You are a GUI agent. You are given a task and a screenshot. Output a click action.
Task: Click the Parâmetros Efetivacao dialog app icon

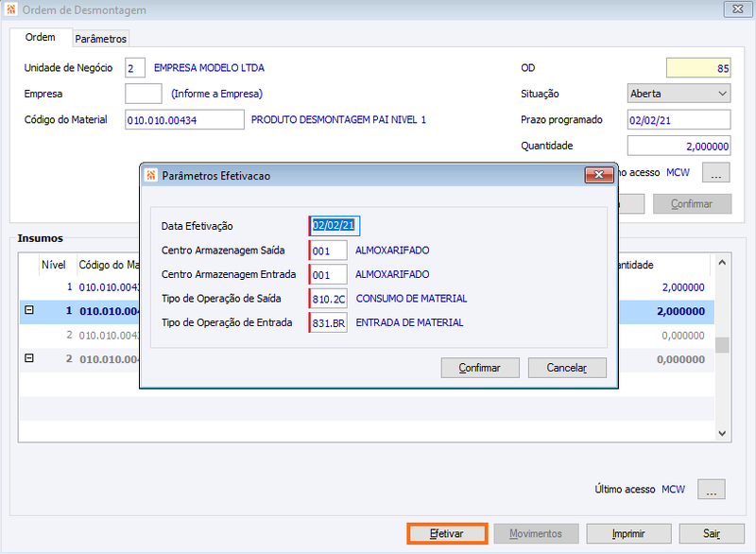click(151, 176)
